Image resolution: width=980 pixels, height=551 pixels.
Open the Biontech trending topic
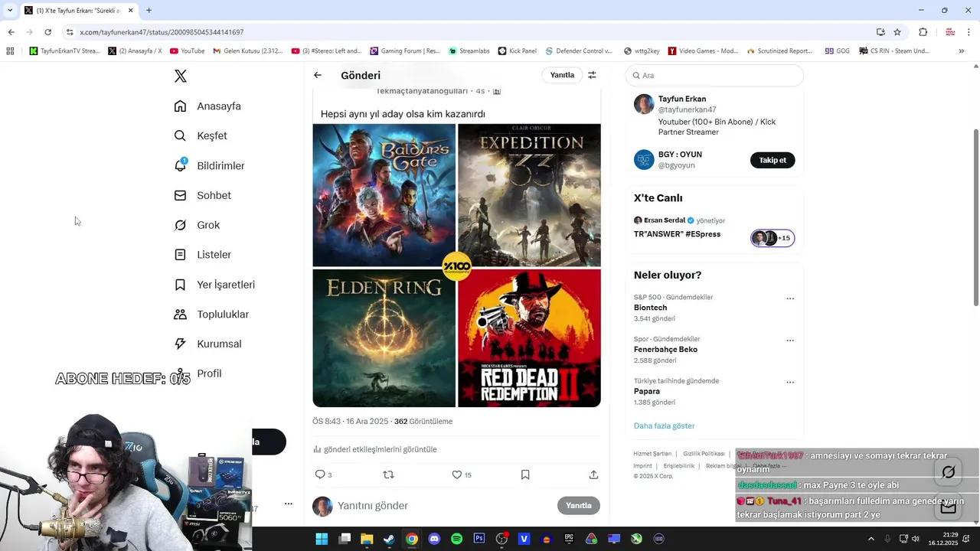pyautogui.click(x=650, y=308)
